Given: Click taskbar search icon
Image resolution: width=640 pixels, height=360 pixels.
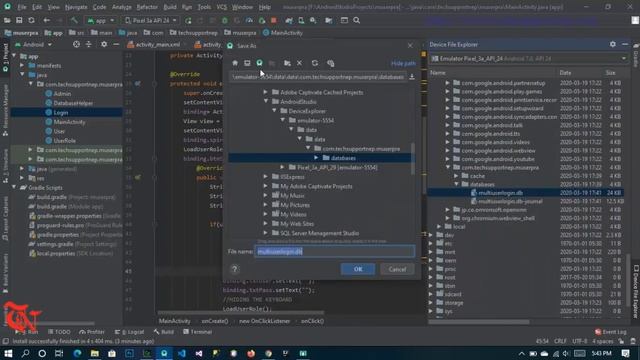Looking at the screenshot, I should point(25,353).
